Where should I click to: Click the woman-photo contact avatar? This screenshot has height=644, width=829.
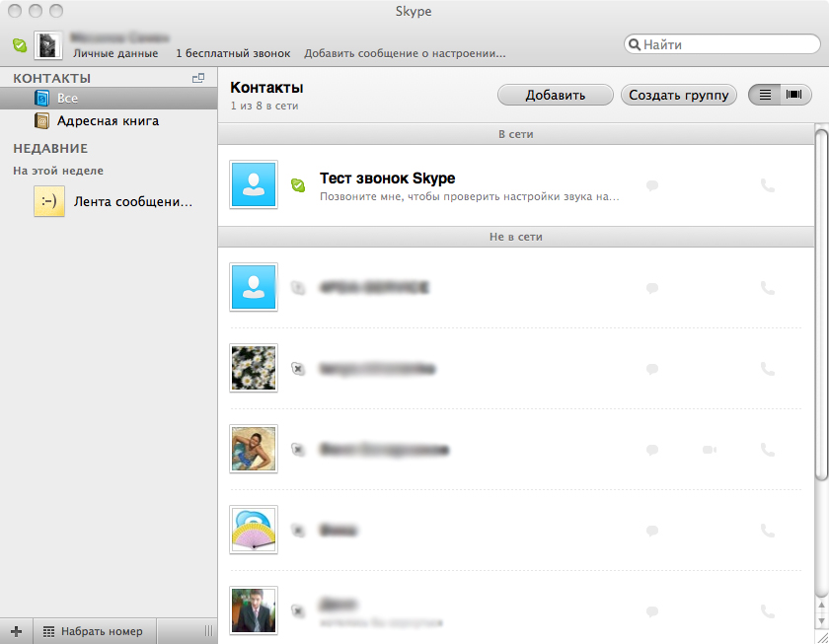(x=254, y=449)
